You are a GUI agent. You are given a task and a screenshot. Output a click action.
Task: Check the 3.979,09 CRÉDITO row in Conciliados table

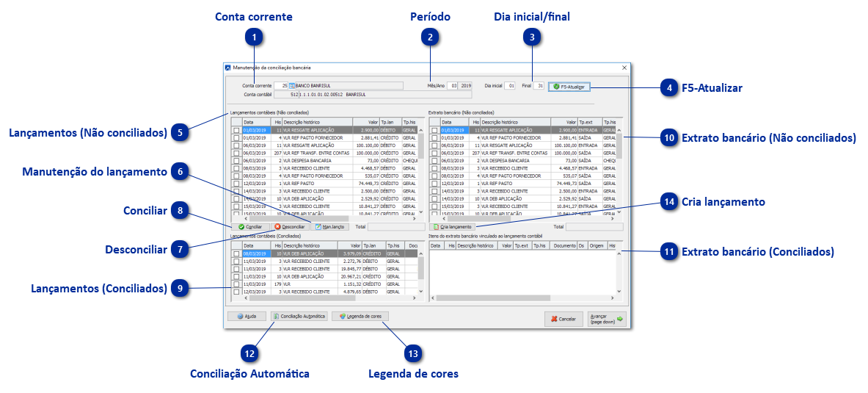[236, 253]
